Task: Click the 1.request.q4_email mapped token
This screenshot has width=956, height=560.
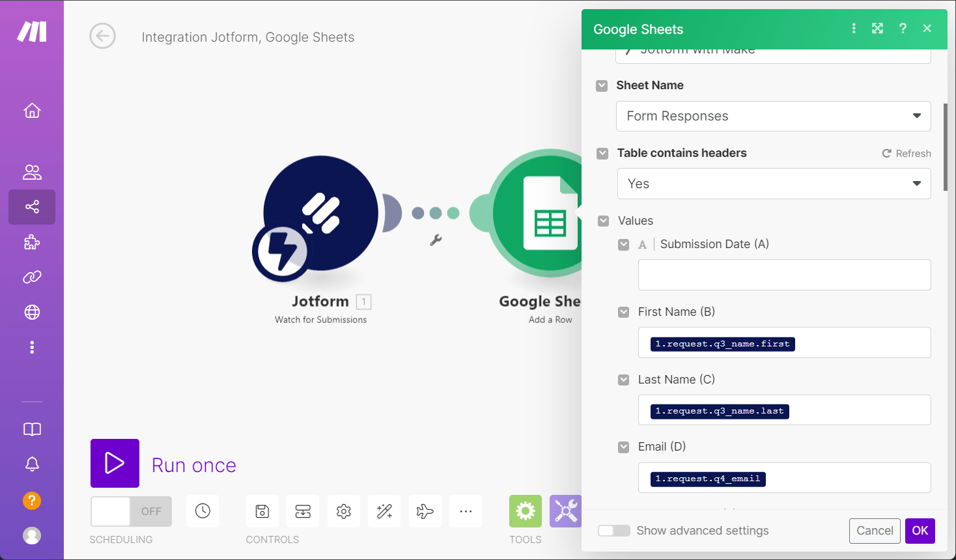Action: (x=708, y=479)
